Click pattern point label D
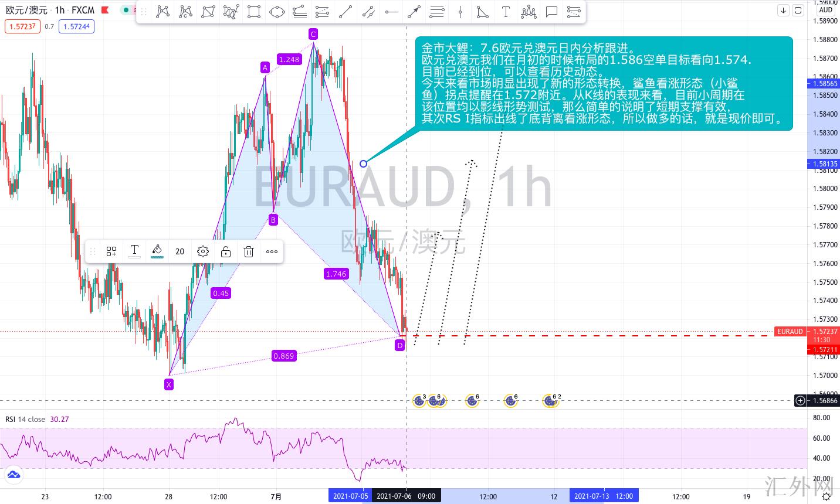This screenshot has width=840, height=504. pyautogui.click(x=400, y=345)
